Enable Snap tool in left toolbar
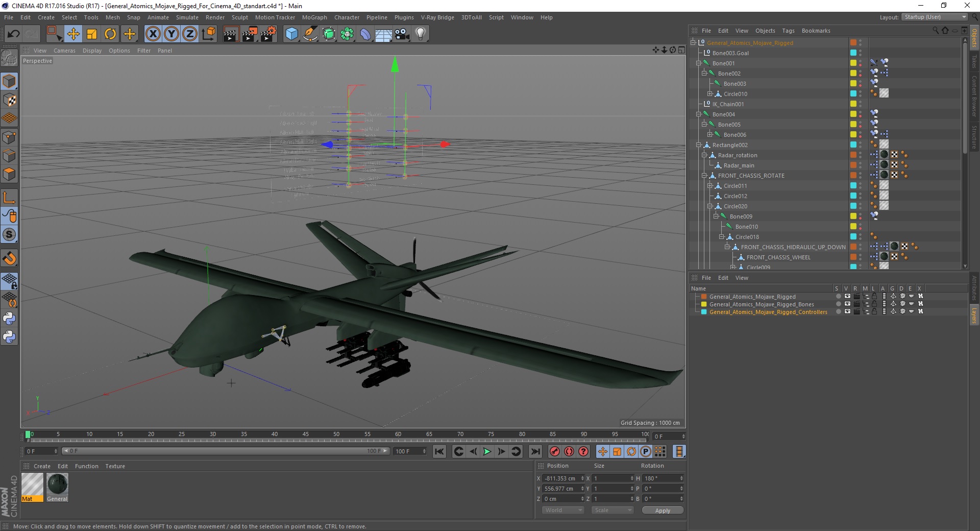This screenshot has width=980, height=531. (9, 258)
